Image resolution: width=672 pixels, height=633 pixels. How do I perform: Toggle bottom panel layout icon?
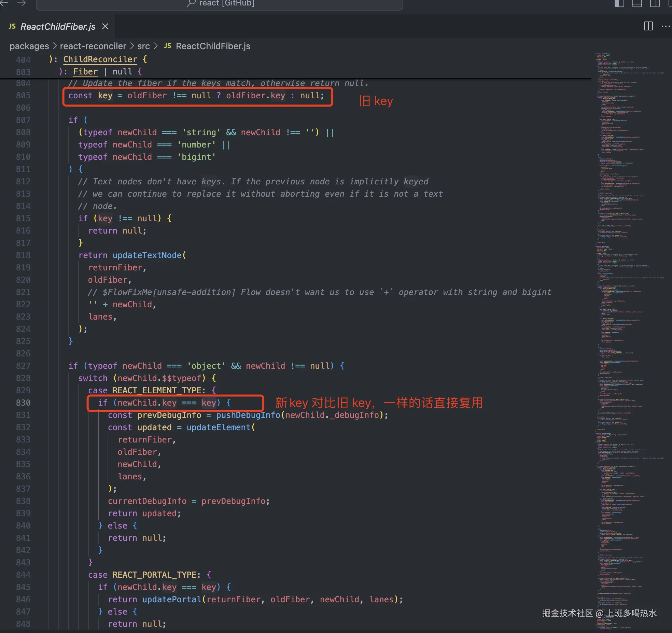click(637, 3)
